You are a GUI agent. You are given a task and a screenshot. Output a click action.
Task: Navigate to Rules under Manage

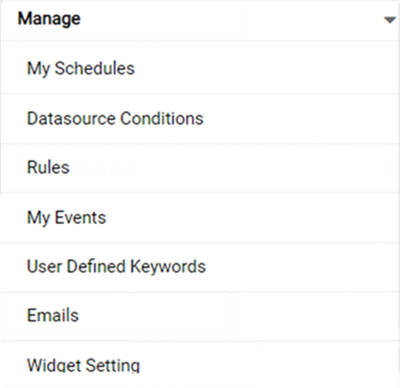point(200,168)
